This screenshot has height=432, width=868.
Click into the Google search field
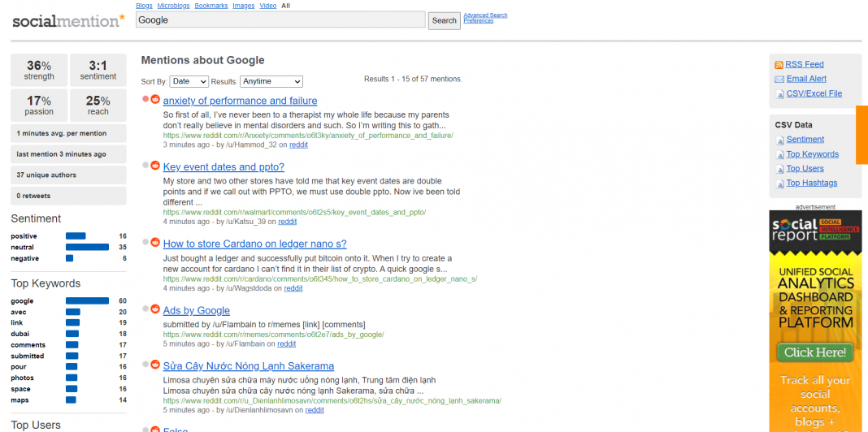pyautogui.click(x=280, y=20)
